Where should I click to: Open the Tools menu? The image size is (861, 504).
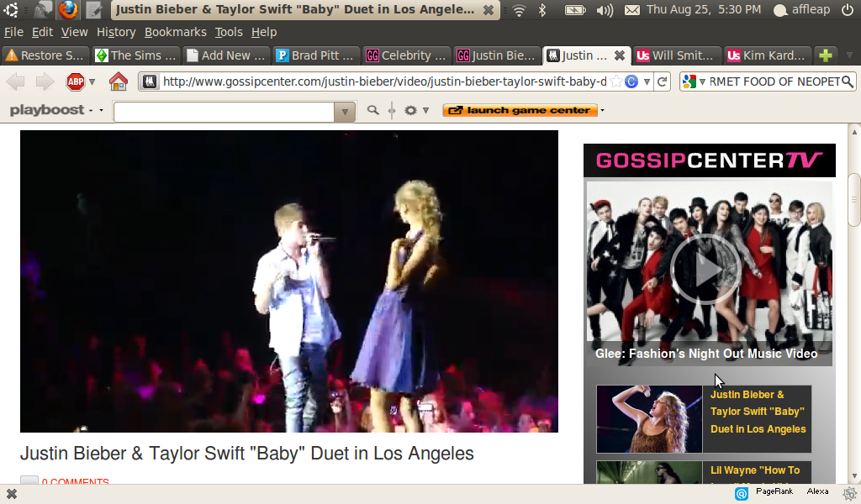coord(229,33)
